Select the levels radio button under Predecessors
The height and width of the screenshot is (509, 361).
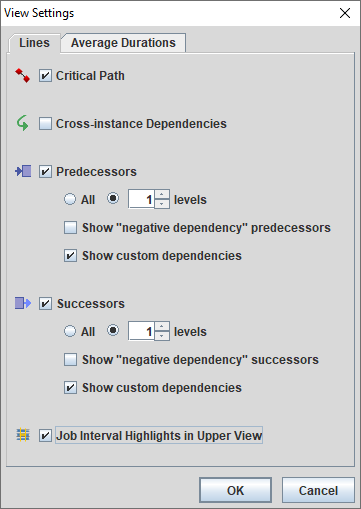(x=113, y=198)
